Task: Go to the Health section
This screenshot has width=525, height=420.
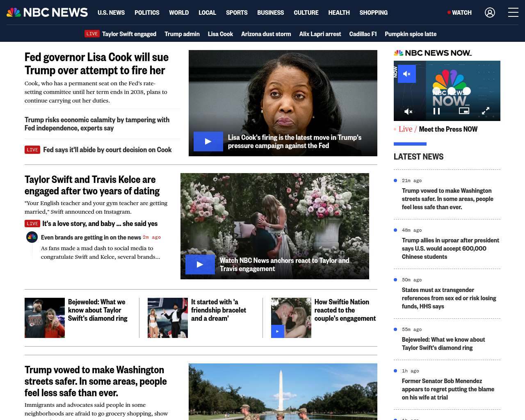Action: click(339, 13)
